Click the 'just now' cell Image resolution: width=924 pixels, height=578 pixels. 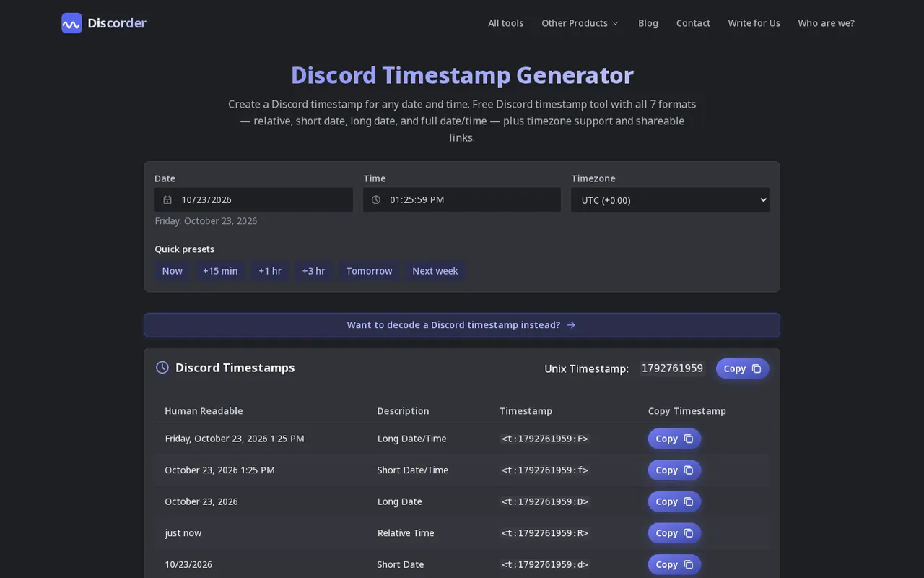(x=183, y=533)
